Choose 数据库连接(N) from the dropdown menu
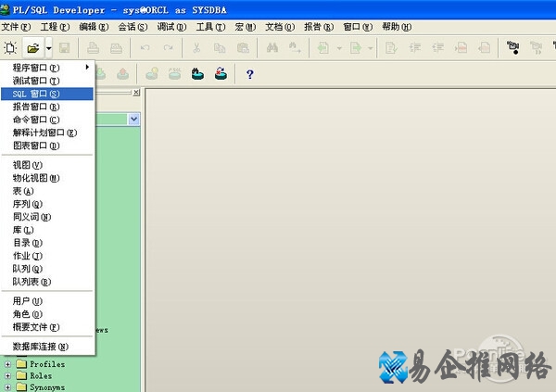Image resolution: width=556 pixels, height=392 pixels. point(47,347)
